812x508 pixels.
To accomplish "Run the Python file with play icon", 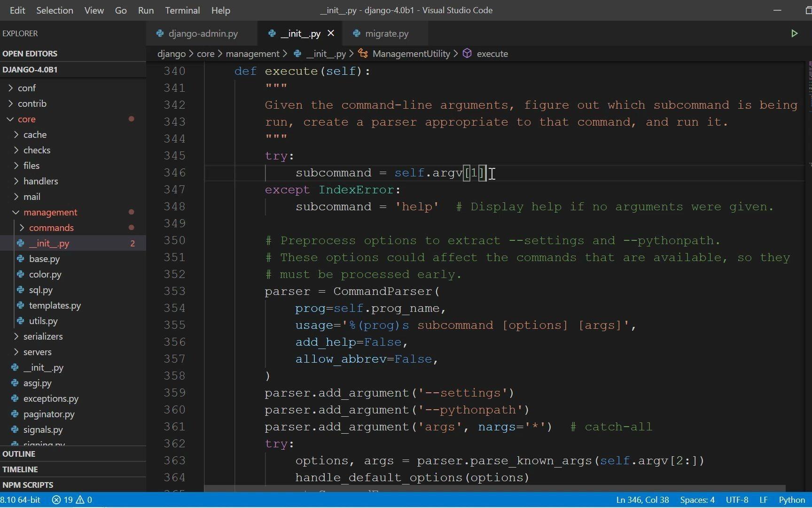I will click(x=794, y=33).
